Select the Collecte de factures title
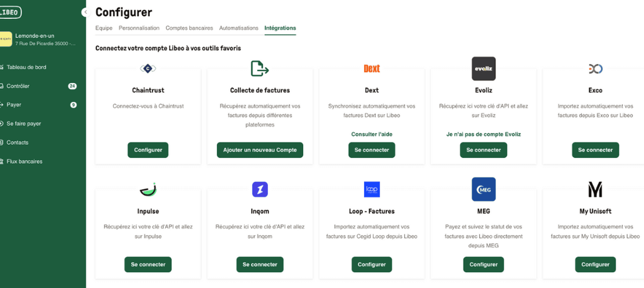The image size is (644, 288). click(260, 90)
